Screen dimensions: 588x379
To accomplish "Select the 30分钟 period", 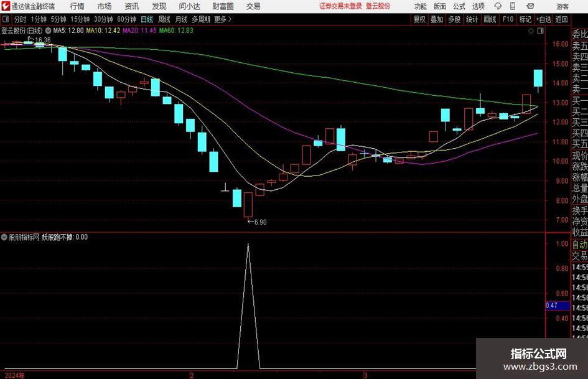I will coord(103,19).
